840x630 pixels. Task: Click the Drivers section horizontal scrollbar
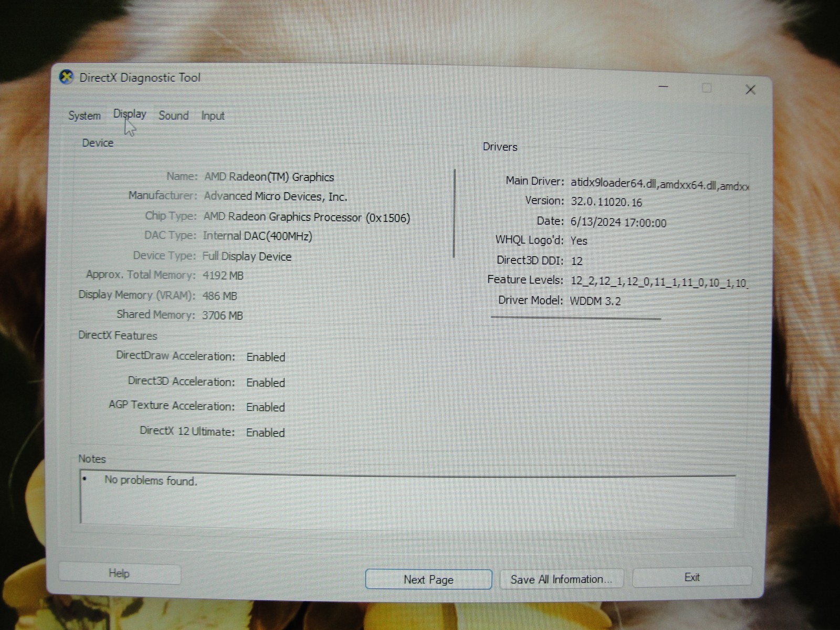pos(576,318)
